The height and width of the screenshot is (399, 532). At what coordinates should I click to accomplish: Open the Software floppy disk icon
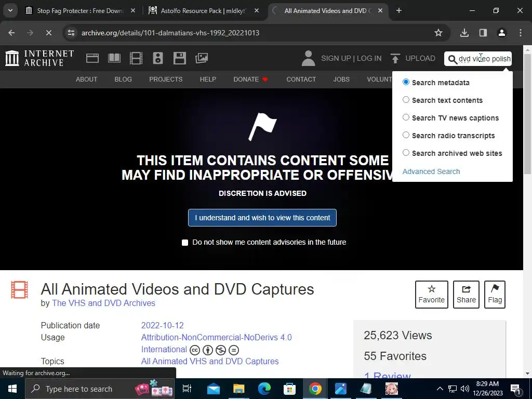[179, 58]
